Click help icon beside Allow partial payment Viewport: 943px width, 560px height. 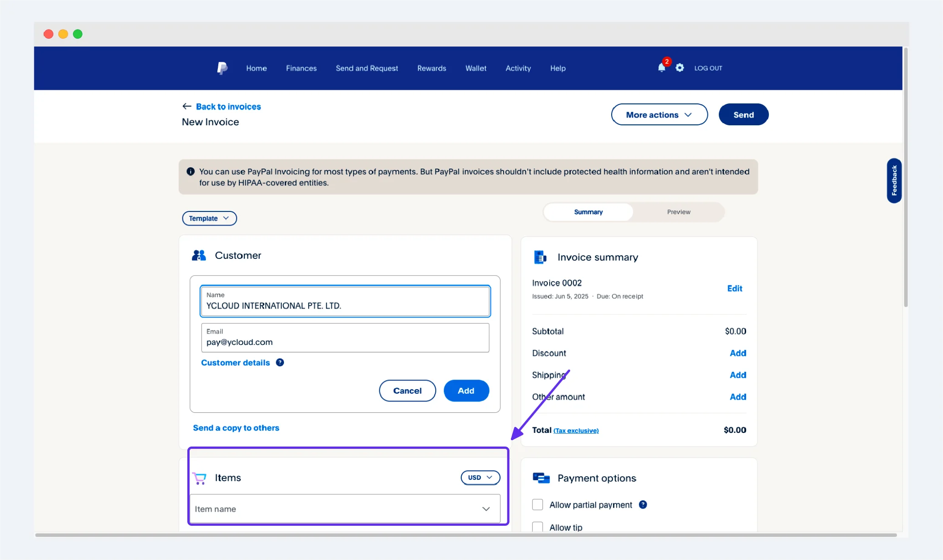(643, 504)
